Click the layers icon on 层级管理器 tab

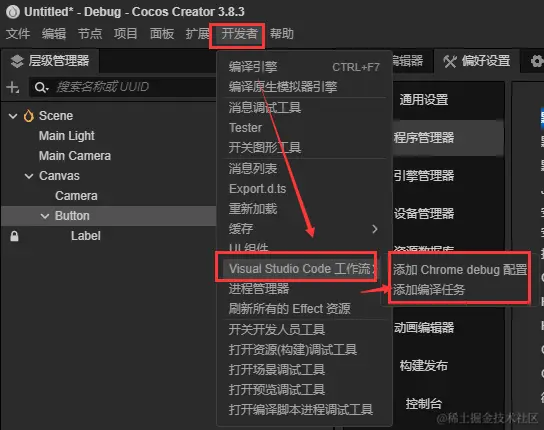[17, 61]
